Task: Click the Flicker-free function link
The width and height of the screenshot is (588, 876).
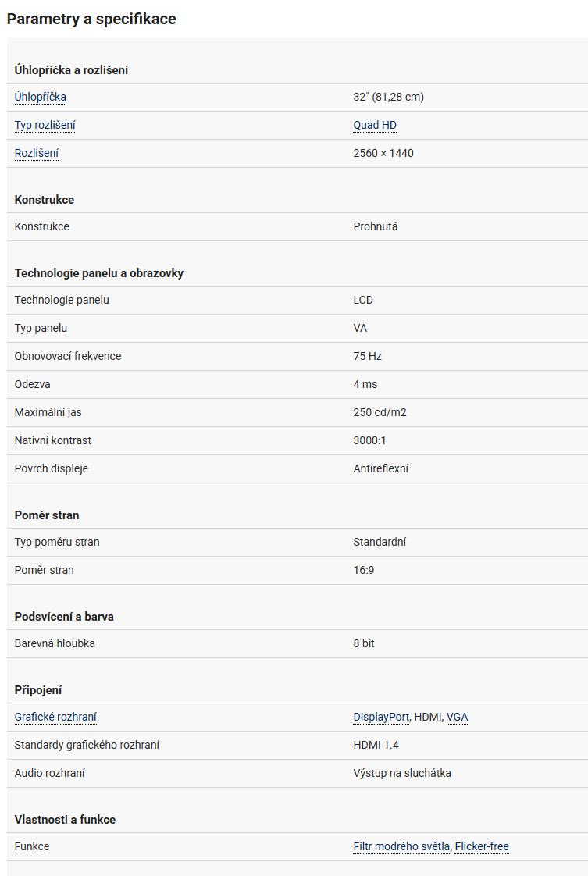Action: [x=482, y=847]
